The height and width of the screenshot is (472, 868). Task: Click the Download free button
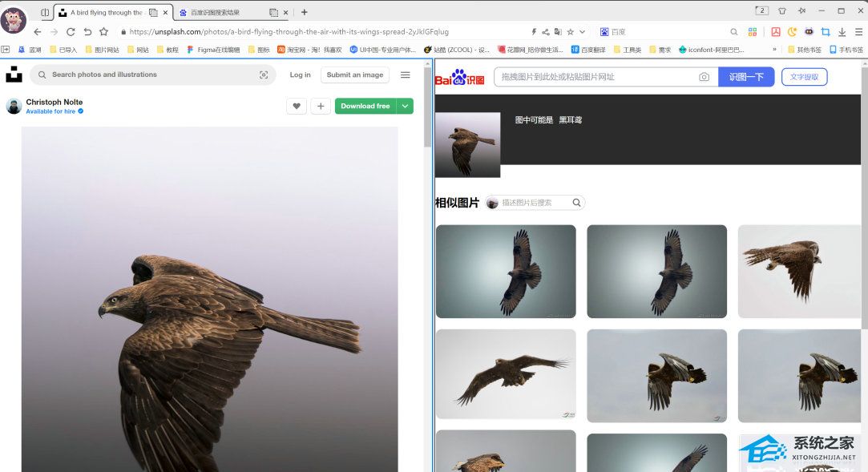365,106
